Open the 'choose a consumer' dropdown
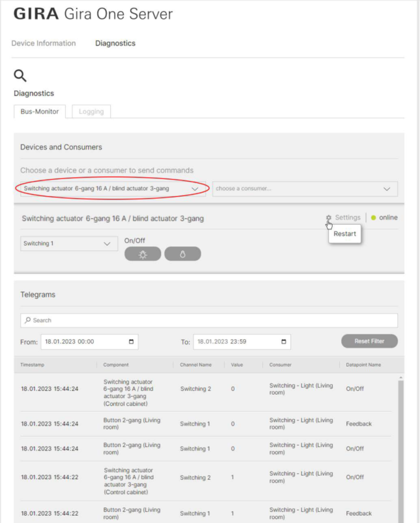 [x=386, y=189]
